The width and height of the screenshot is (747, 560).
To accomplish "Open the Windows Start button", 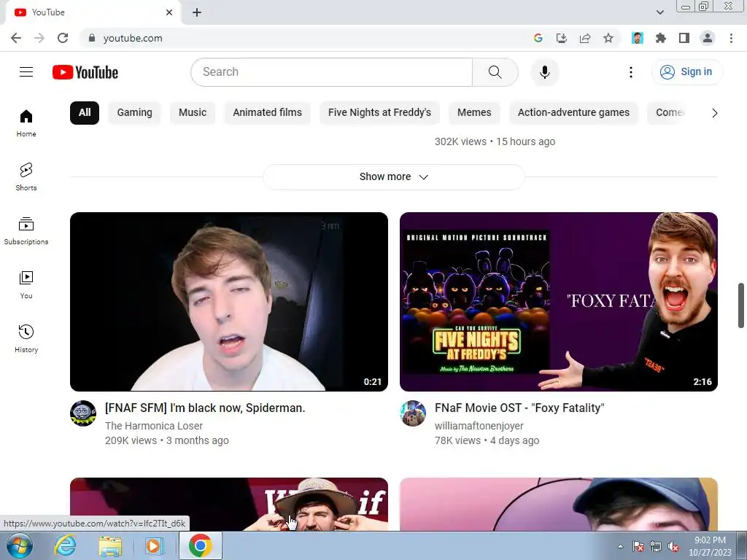I will tap(19, 545).
